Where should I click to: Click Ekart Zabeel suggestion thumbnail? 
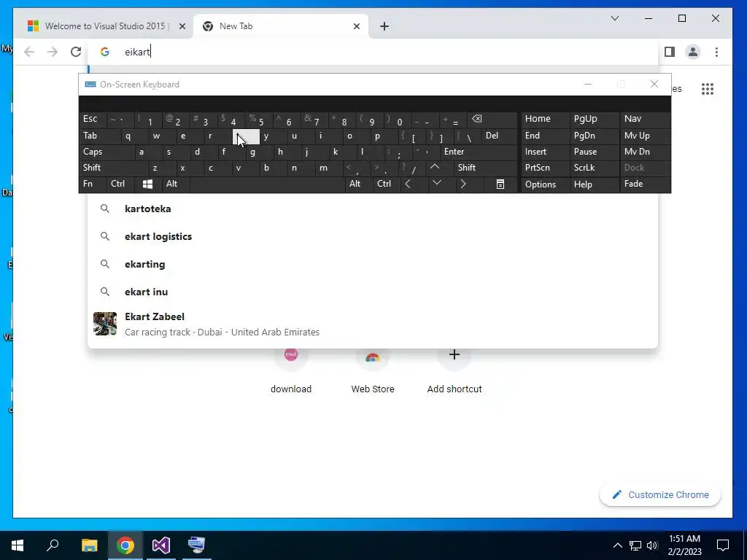coord(105,324)
